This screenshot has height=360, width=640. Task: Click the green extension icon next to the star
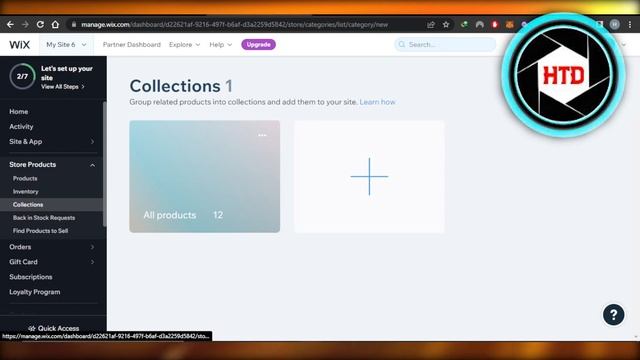pyautogui.click(x=464, y=24)
